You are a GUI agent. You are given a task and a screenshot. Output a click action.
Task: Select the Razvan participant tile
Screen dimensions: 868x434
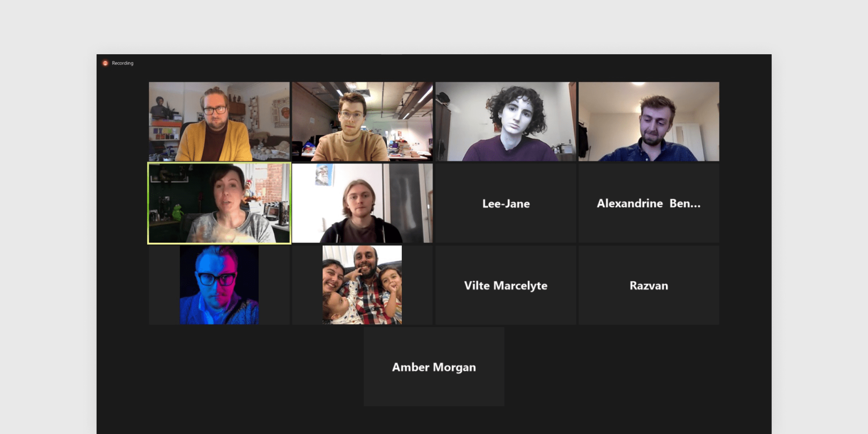click(x=648, y=285)
